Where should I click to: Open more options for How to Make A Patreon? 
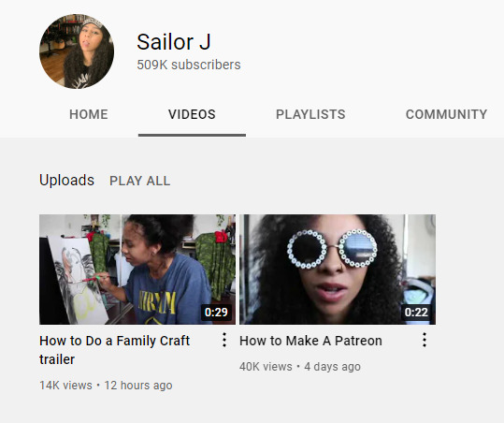pos(425,340)
